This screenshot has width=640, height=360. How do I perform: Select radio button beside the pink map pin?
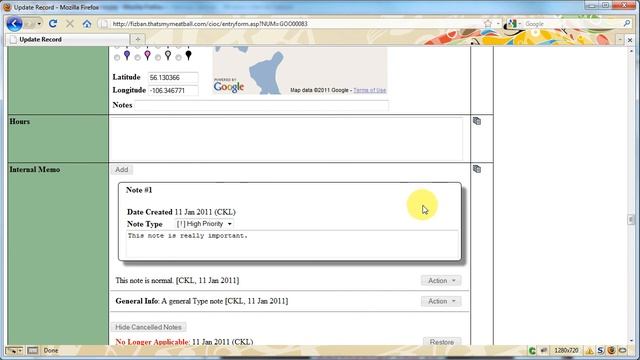(138, 58)
